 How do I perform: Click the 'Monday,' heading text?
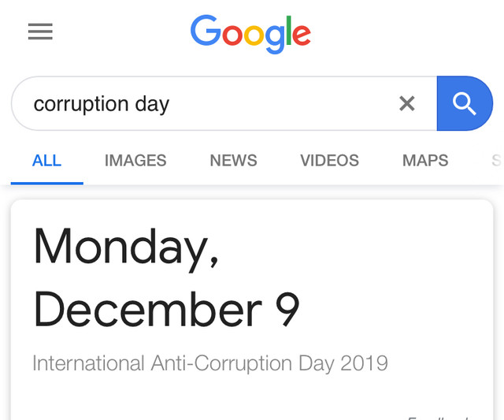126,249
